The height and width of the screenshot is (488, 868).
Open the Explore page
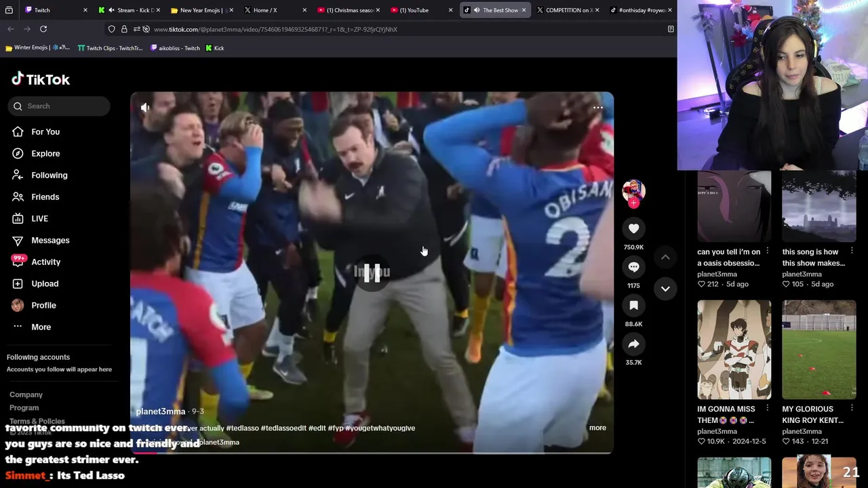point(45,153)
